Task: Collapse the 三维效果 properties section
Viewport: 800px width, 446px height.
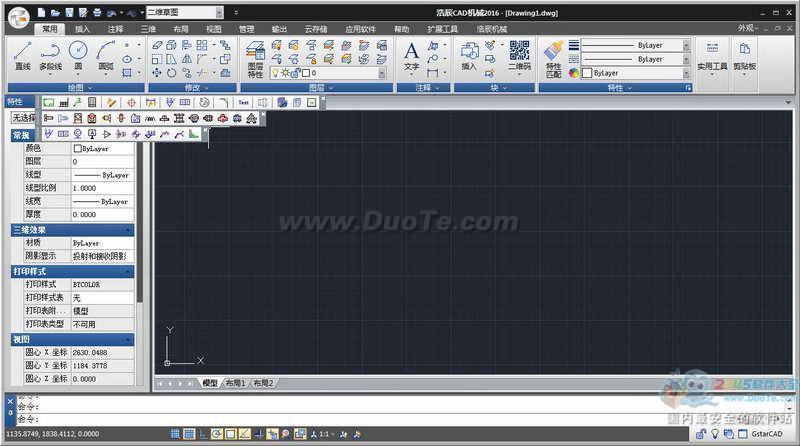Action: [128, 230]
